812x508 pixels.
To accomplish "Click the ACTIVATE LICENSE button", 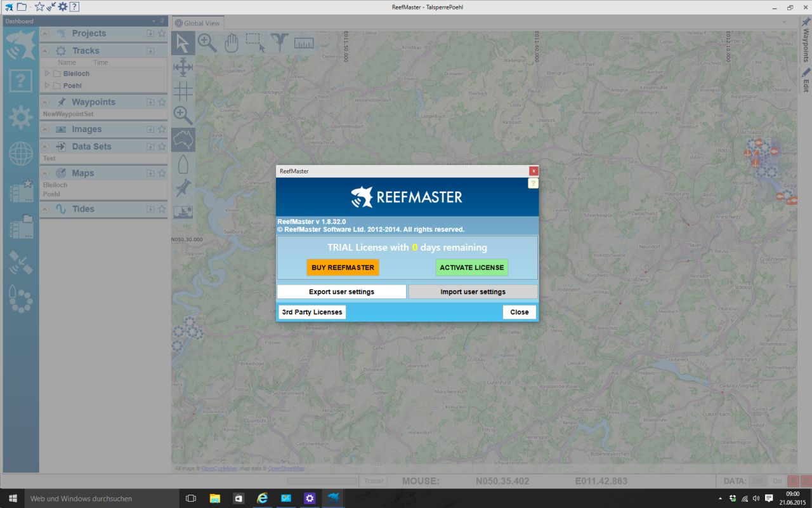I will pyautogui.click(x=471, y=267).
